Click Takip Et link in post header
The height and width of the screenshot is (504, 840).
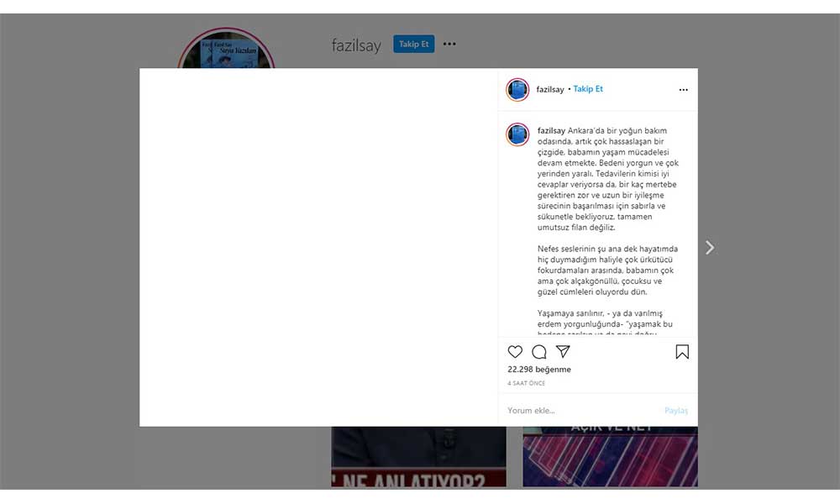coord(588,89)
